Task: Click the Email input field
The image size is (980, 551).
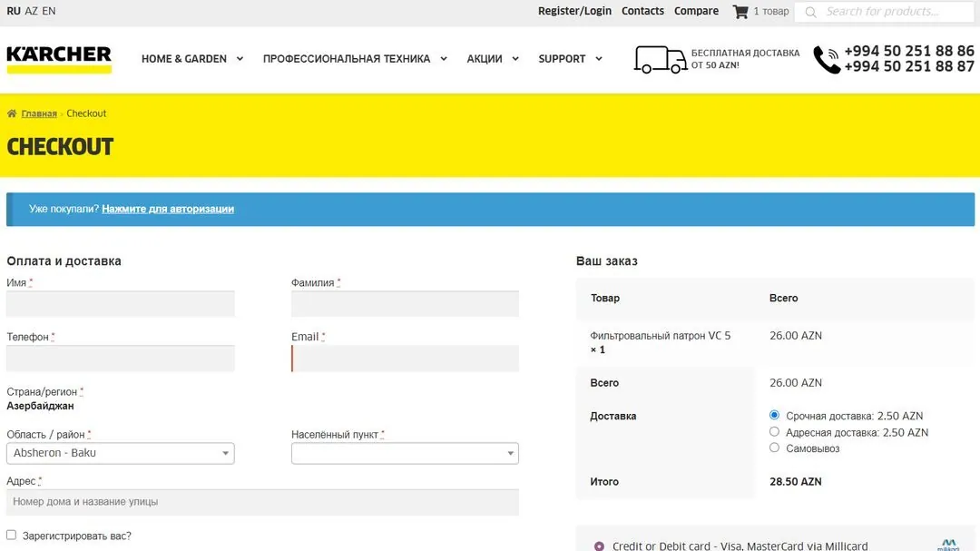Action: click(405, 359)
